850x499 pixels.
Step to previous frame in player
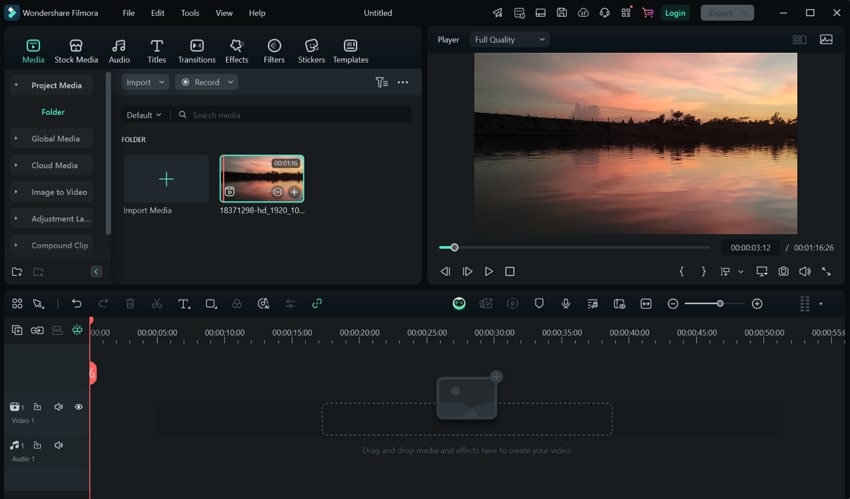coord(445,271)
